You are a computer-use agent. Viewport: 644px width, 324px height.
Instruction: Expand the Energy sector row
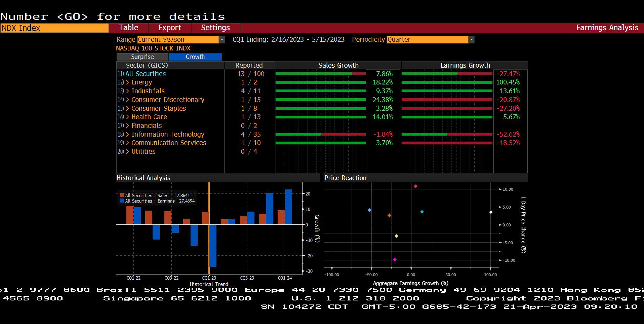coord(127,82)
